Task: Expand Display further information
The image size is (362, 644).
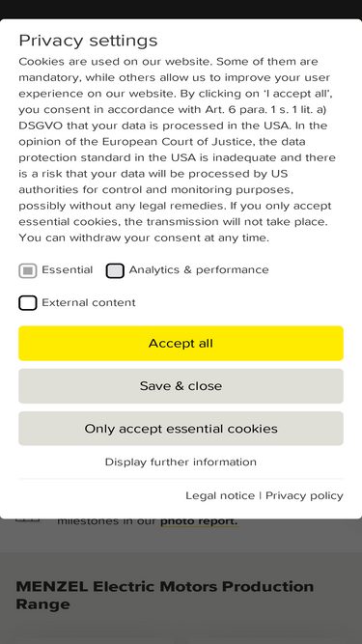Action: pos(181,462)
